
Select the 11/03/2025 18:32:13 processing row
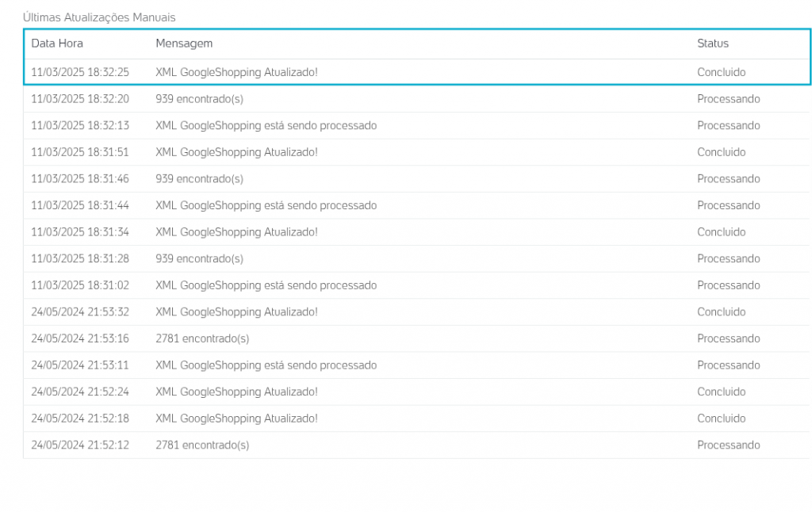[417, 126]
